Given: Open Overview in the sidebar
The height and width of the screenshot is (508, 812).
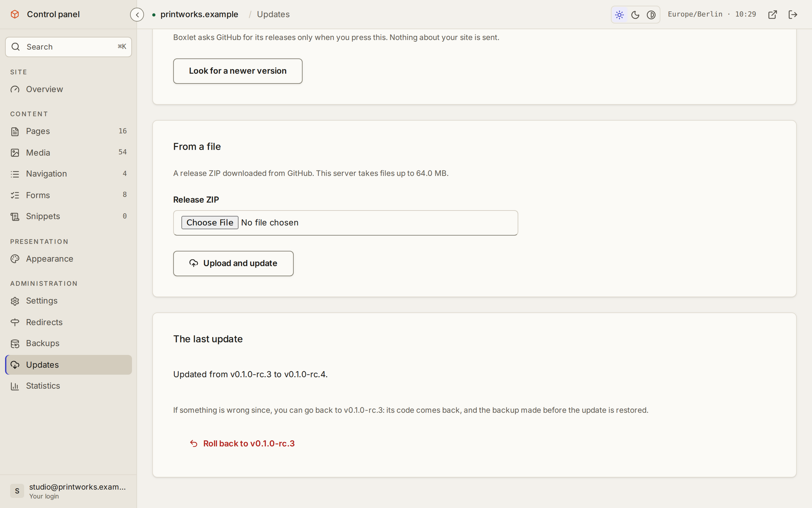Looking at the screenshot, I should pos(69,89).
